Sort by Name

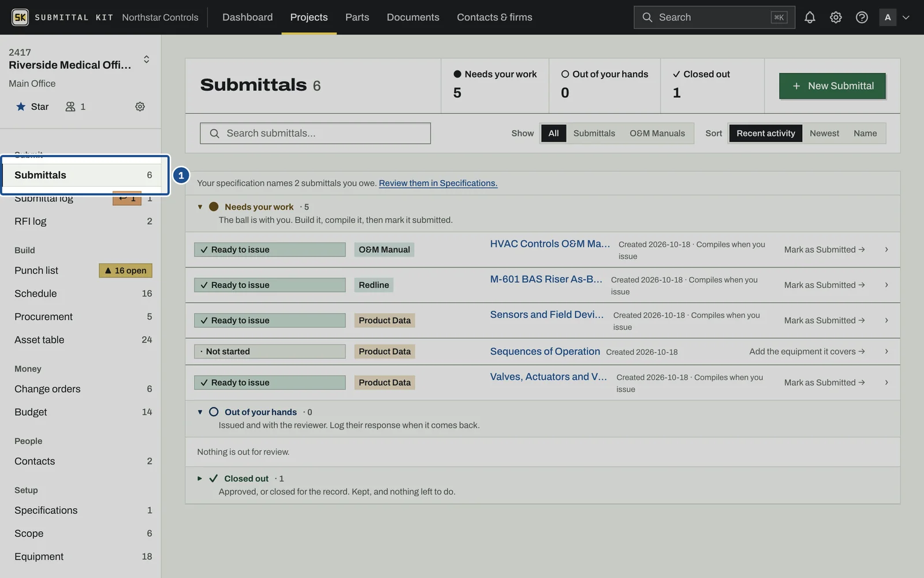pos(865,133)
